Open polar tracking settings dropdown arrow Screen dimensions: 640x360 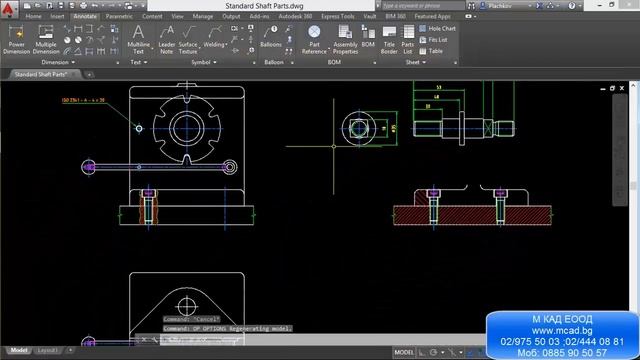[442, 352]
